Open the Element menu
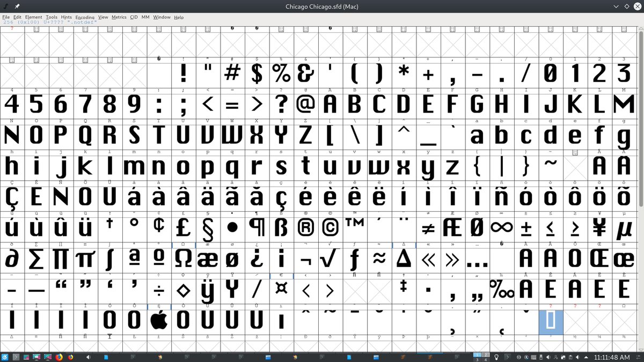The height and width of the screenshot is (362, 644). click(34, 17)
